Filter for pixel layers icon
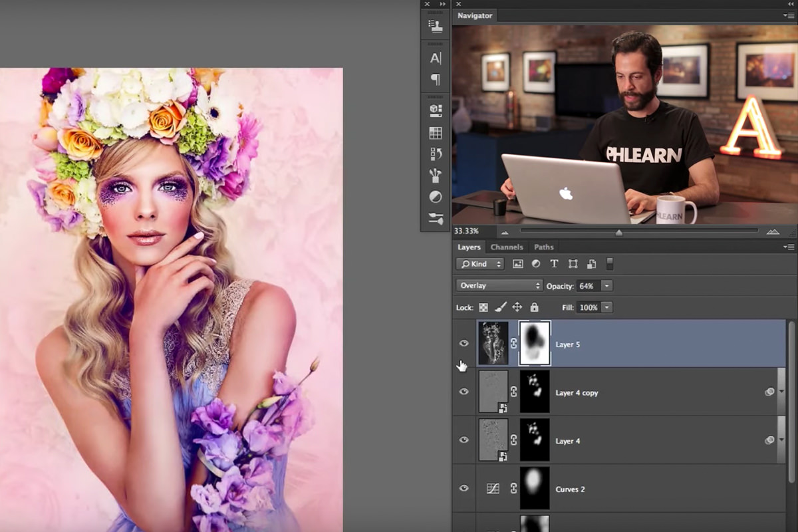798x532 pixels. [517, 264]
